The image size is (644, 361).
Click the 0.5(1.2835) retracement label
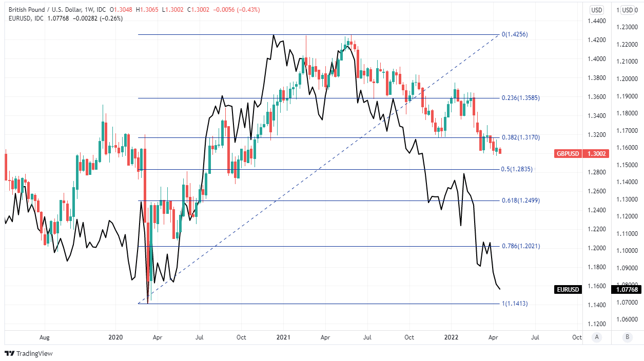(517, 169)
